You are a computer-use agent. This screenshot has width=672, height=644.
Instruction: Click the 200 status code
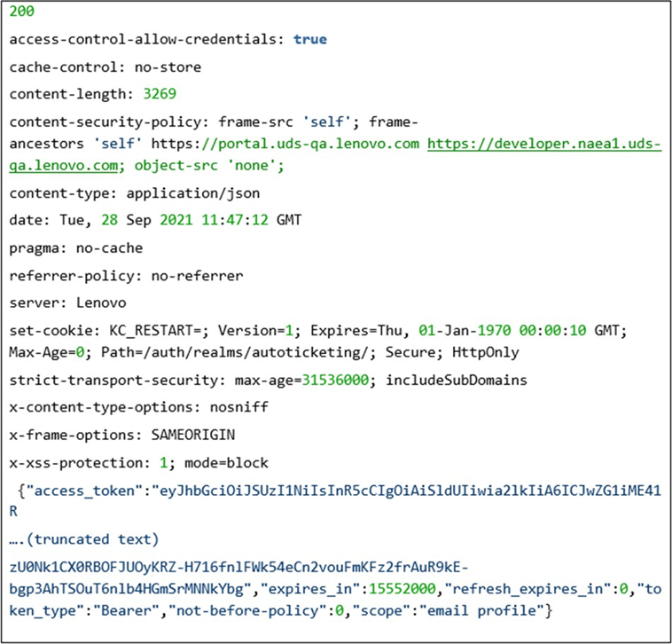[x=22, y=12]
